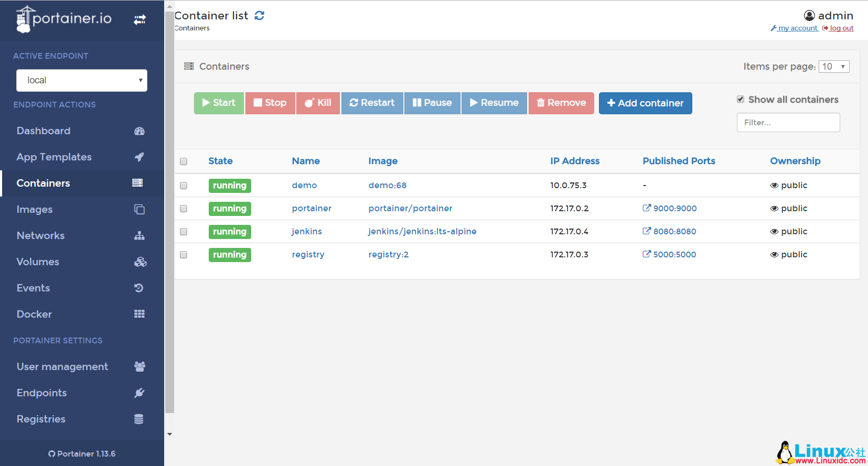The image size is (868, 466).
Task: Click the Dashboard gauge icon
Action: [139, 131]
